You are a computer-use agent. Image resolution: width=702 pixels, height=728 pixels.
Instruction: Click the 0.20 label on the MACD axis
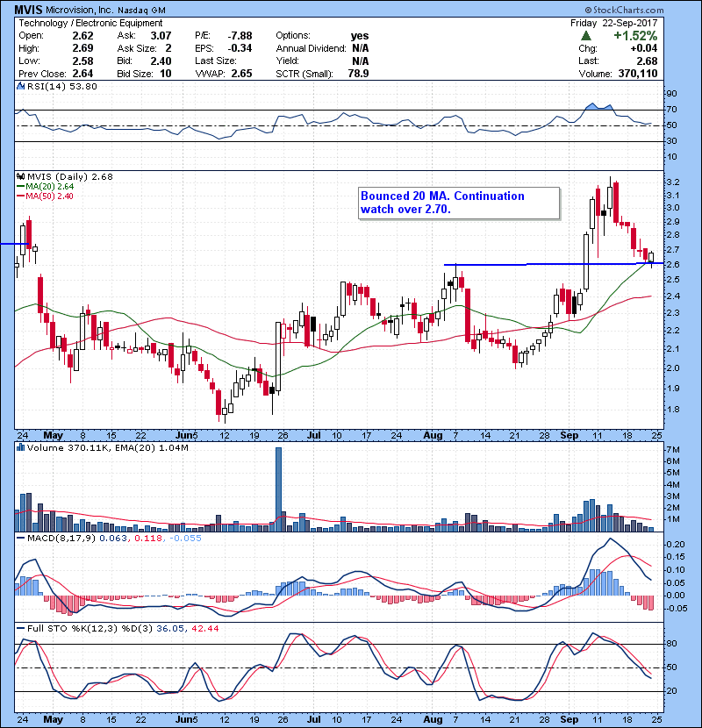point(675,544)
